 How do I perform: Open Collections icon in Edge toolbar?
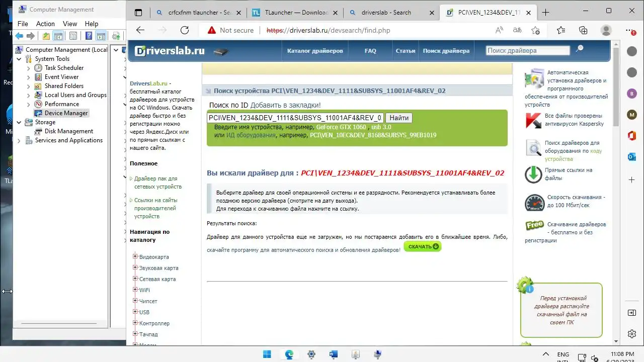(584, 30)
